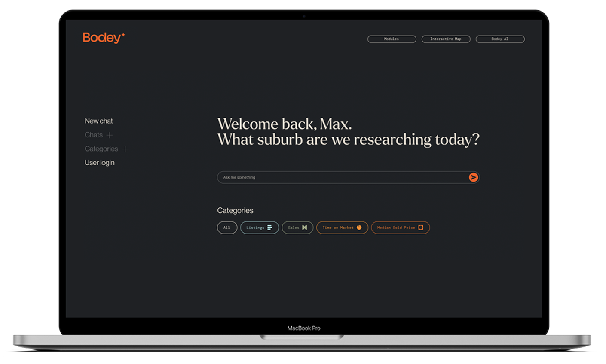Image resolution: width=606 pixels, height=364 pixels.
Task: Click the Bodey logo in the top left
Action: [101, 38]
